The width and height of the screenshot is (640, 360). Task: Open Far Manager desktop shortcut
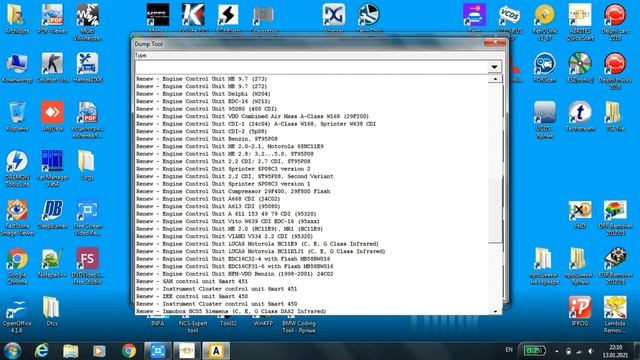point(52,168)
